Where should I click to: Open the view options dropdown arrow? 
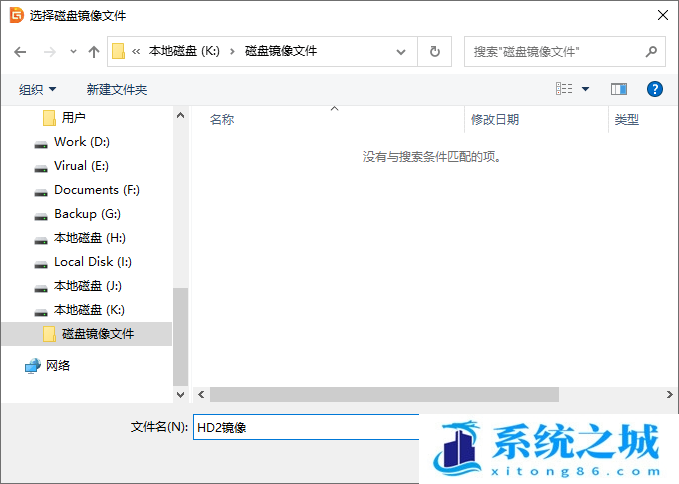[585, 89]
